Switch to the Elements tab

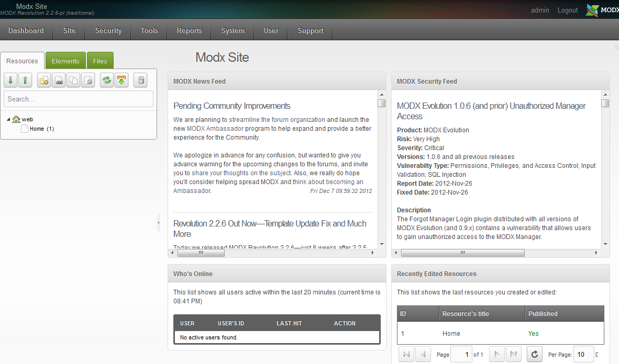[65, 61]
